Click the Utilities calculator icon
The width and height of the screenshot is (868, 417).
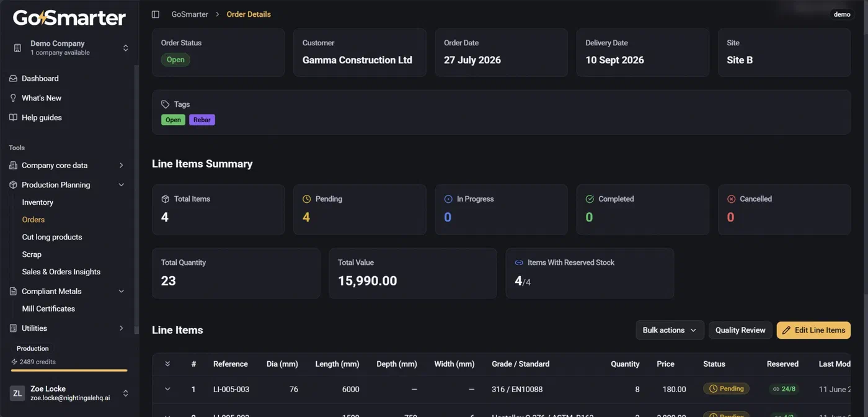(13, 328)
